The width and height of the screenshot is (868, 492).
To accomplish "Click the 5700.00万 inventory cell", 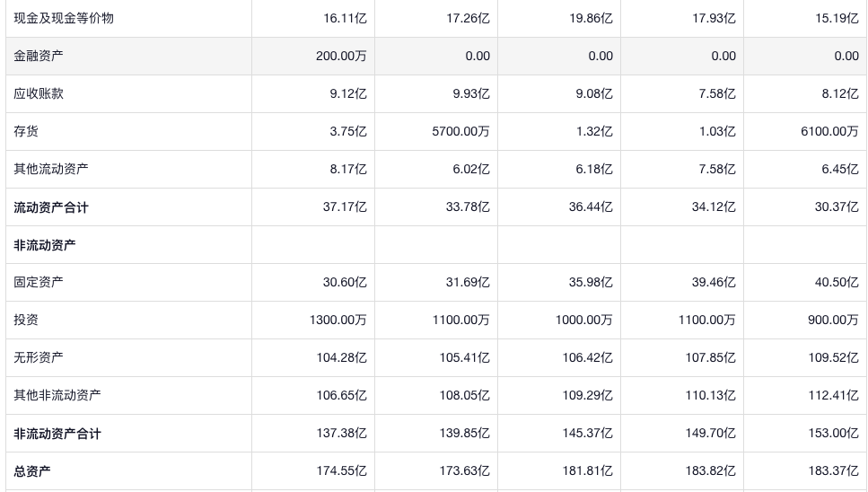I will pos(460,131).
